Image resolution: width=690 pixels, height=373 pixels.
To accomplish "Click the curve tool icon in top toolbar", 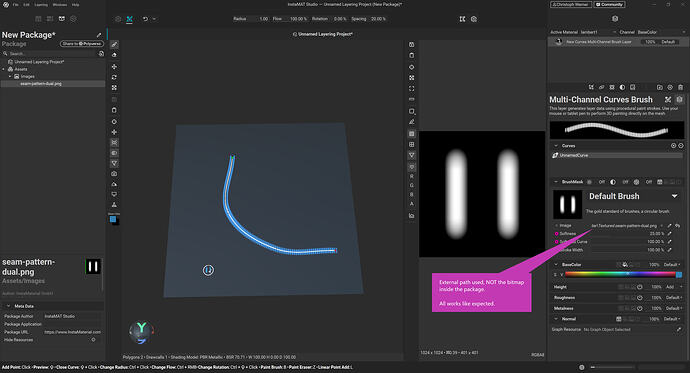I will pyautogui.click(x=129, y=19).
